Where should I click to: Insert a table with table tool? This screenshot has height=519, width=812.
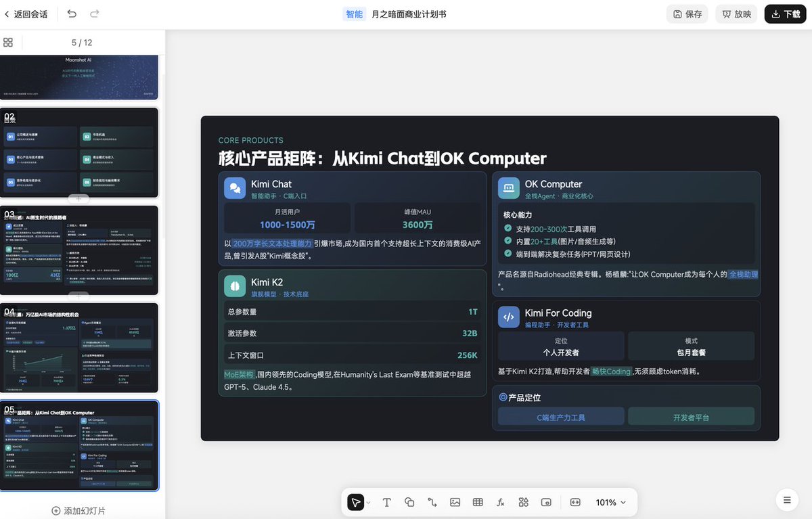[478, 502]
